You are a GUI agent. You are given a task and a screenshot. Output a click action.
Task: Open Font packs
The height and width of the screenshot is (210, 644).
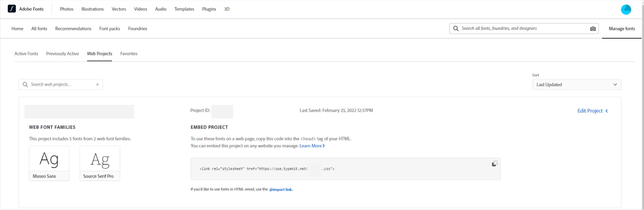click(110, 28)
